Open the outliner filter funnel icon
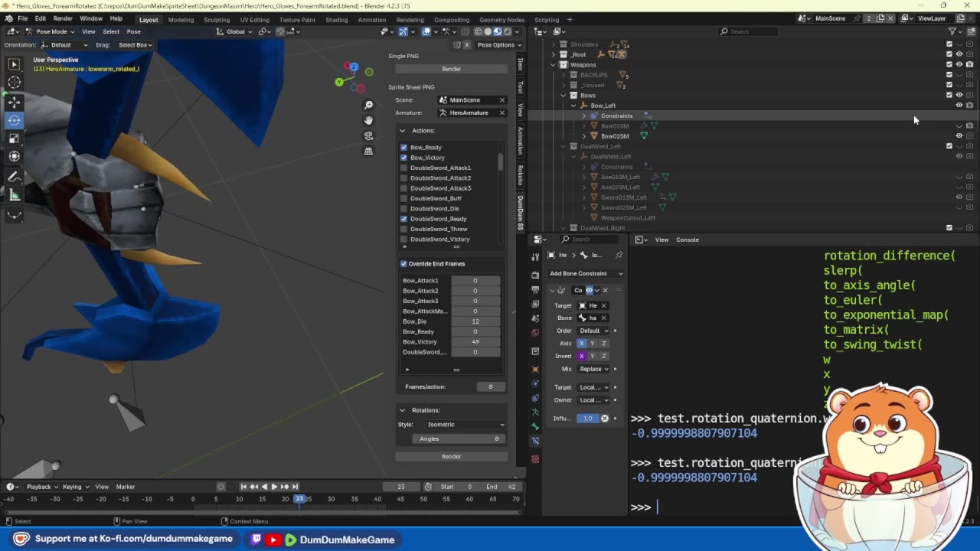 [x=952, y=31]
